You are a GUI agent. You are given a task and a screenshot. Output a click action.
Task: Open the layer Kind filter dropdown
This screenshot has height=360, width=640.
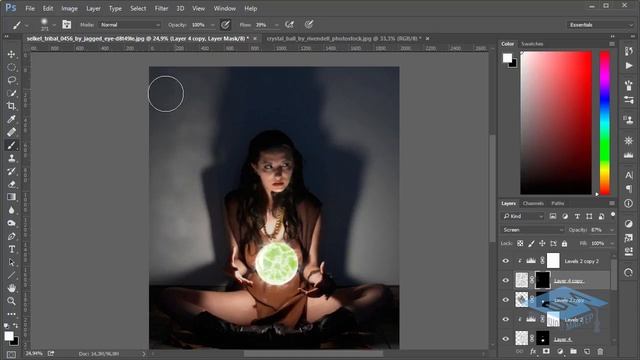(x=523, y=216)
